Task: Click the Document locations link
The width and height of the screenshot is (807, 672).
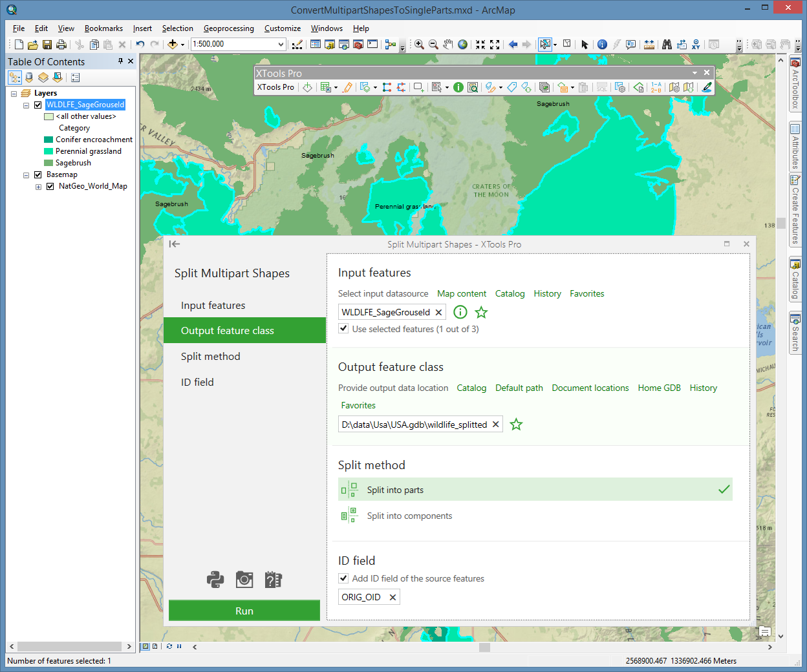Action: [x=590, y=388]
